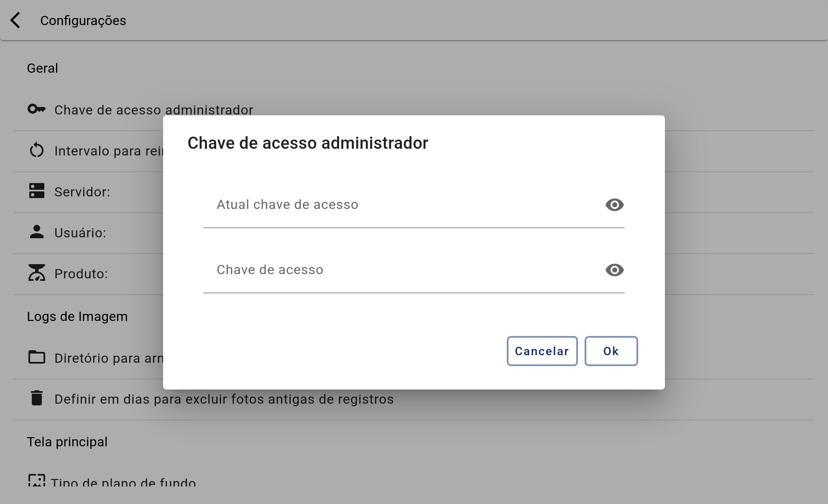Click the Usuário person icon
This screenshot has width=828, height=504.
(x=37, y=232)
